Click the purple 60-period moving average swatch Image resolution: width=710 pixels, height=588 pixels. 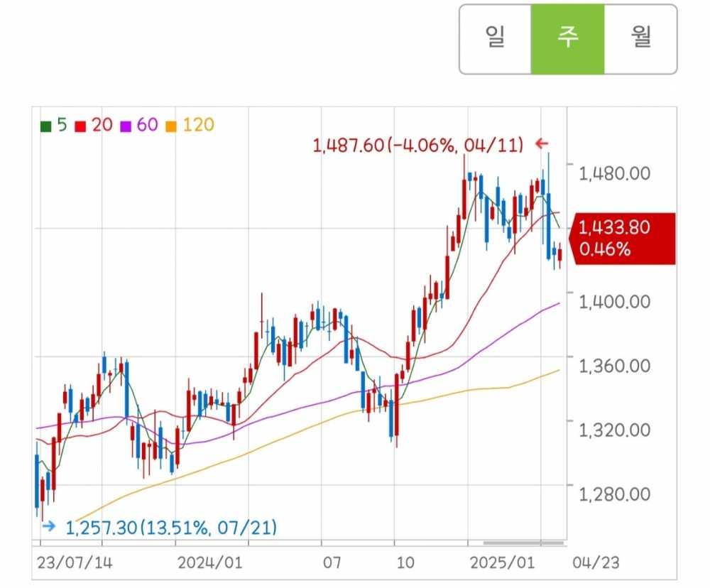124,126
